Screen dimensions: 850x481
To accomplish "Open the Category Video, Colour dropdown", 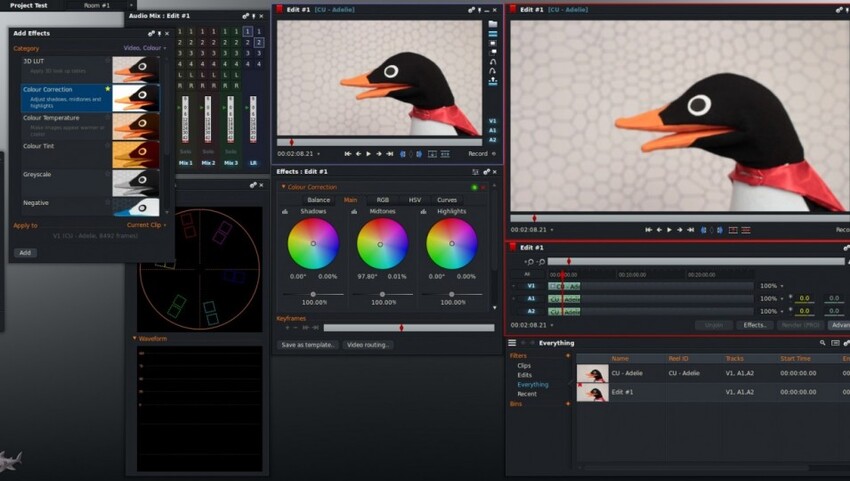I will point(145,48).
